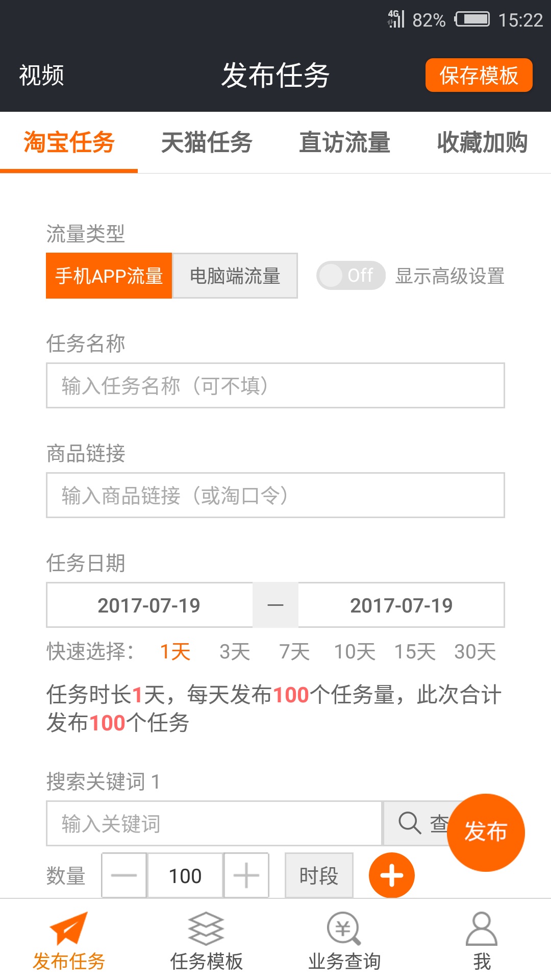Screen dimensions: 551x980
Task: Toggle the 显示高级设置 Off switch
Action: (x=351, y=276)
